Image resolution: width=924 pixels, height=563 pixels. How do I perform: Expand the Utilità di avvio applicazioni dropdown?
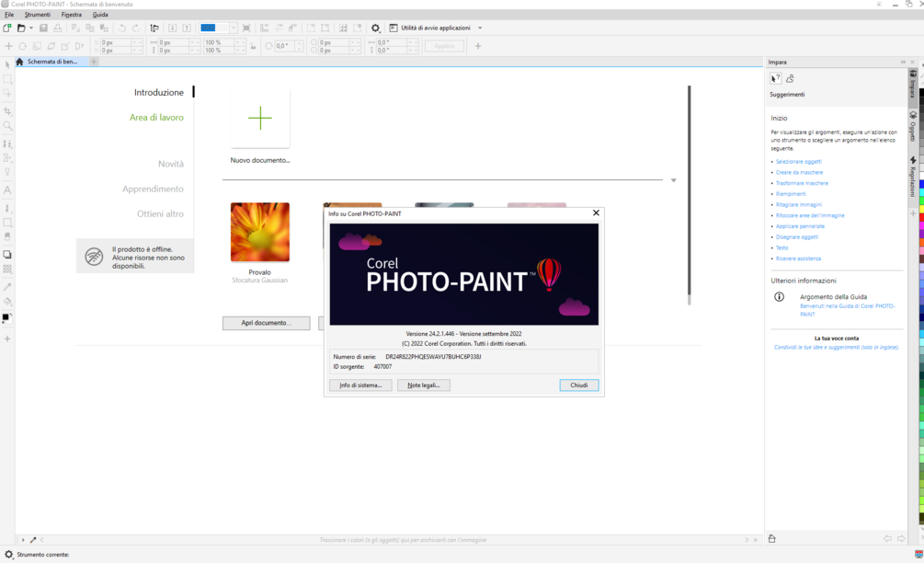click(x=480, y=28)
